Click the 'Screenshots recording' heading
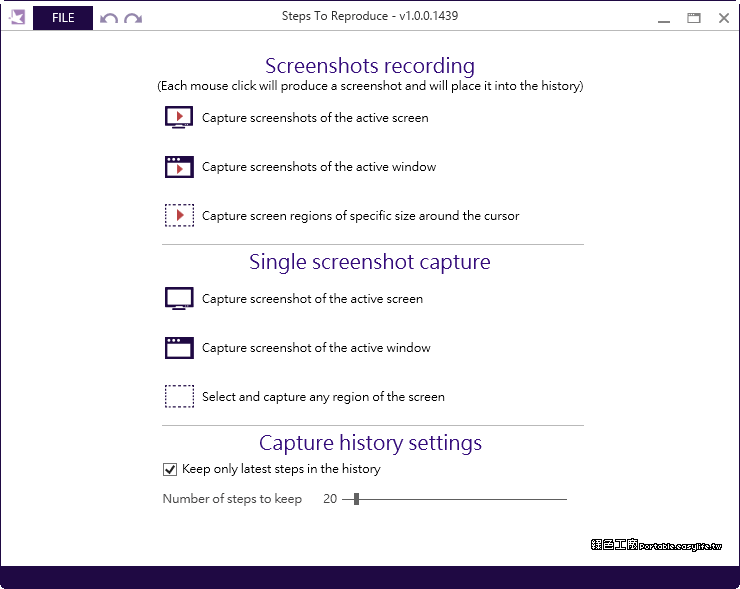The image size is (740, 589). tap(370, 66)
